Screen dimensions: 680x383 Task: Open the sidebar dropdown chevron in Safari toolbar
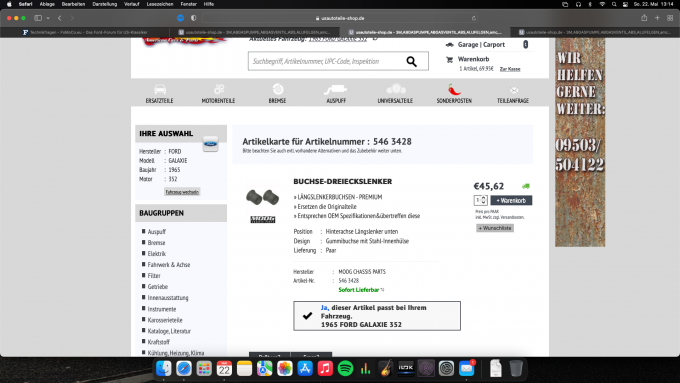click(48, 18)
